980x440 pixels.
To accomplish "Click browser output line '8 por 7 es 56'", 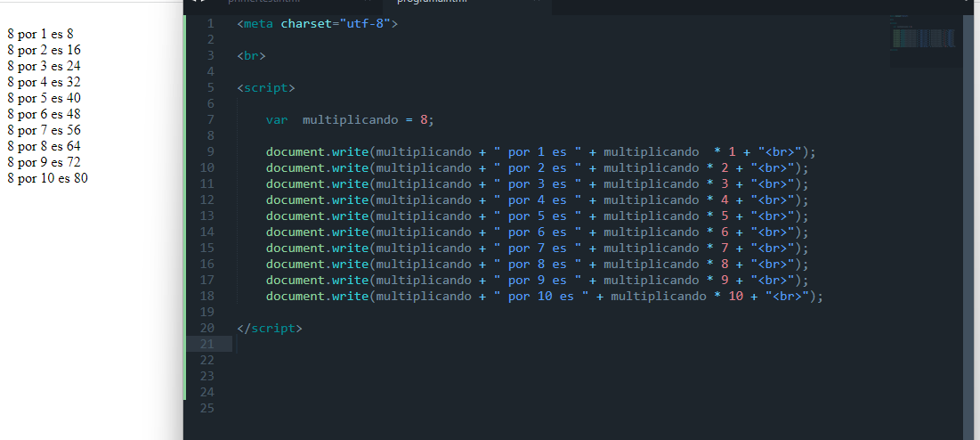I will (x=45, y=131).
